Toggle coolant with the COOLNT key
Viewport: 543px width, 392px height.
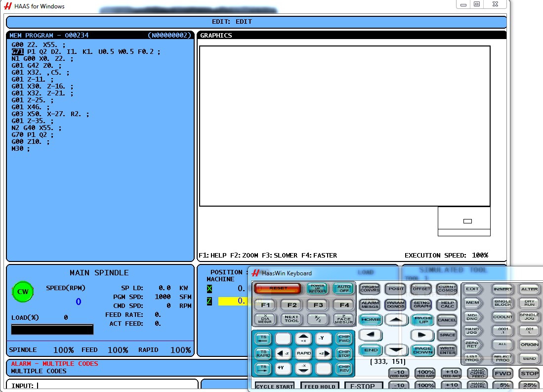[502, 316]
